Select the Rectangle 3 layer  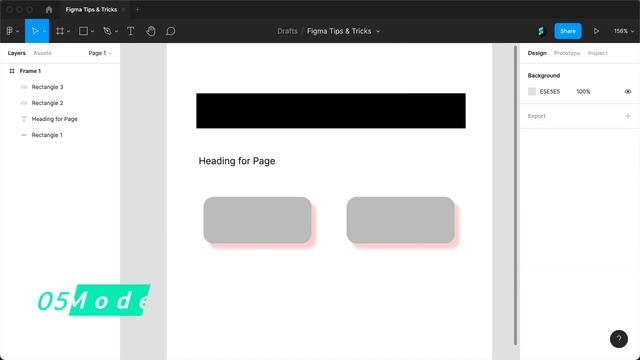[47, 87]
